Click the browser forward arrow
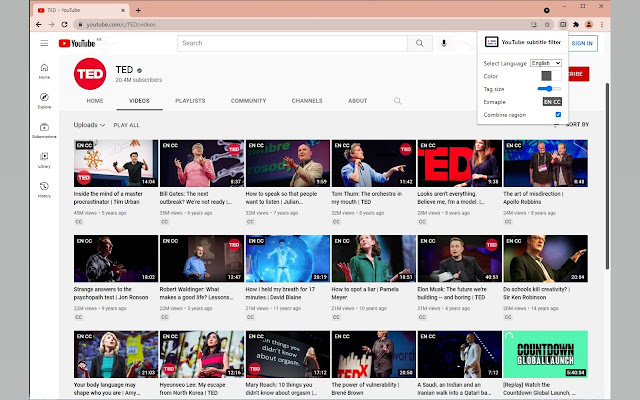 tap(51, 24)
